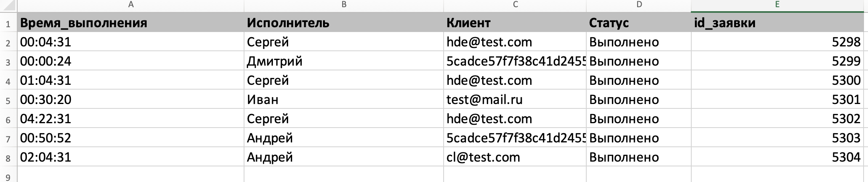Screen dimensions: 868x182
Task: Select the Исполнитель header cell
Action: 343,23
